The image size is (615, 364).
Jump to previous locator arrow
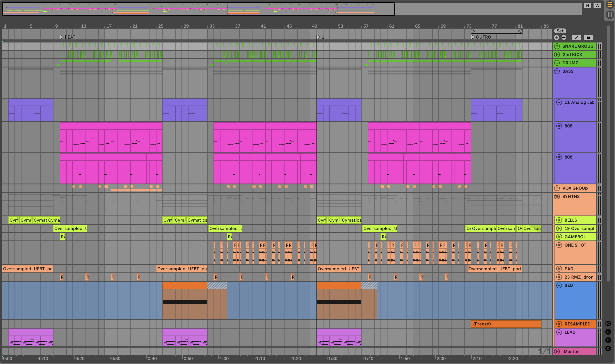click(556, 37)
